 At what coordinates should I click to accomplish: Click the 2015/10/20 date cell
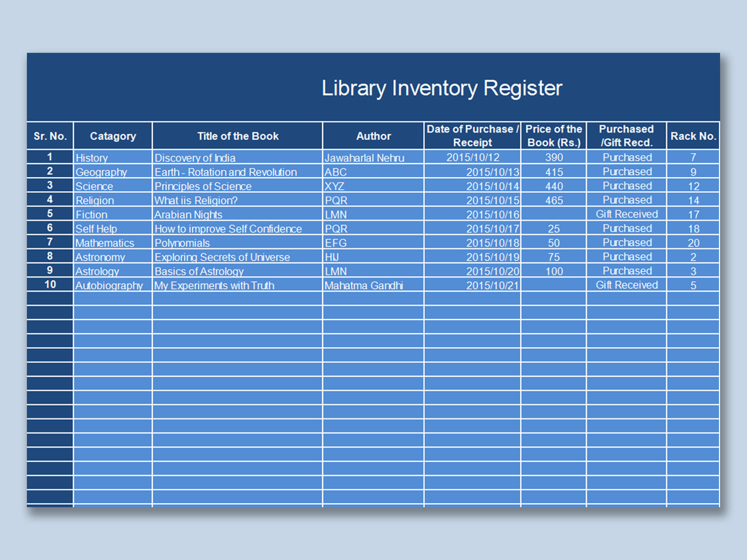pyautogui.click(x=473, y=271)
